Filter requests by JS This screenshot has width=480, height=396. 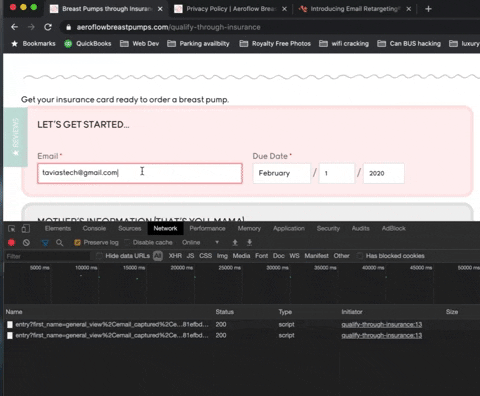pyautogui.click(x=190, y=256)
